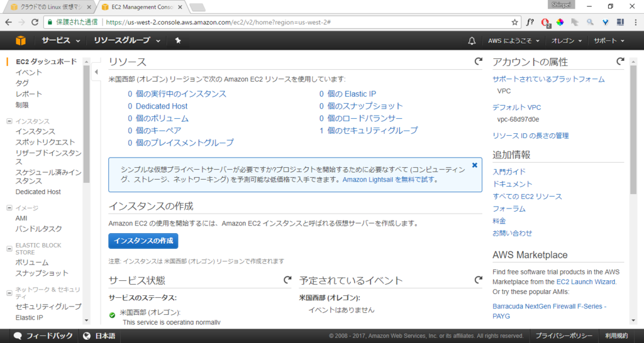Open タグ in the sidebar
Image resolution: width=644 pixels, height=343 pixels.
click(x=22, y=83)
